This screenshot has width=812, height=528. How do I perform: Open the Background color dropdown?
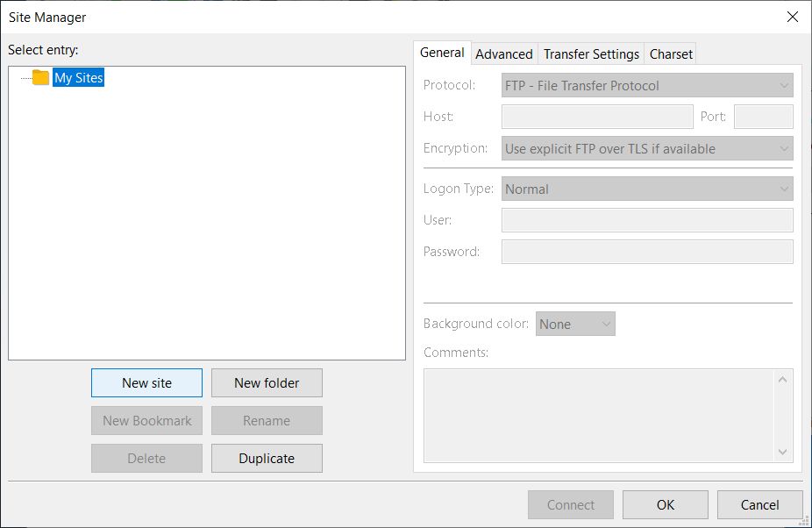[x=575, y=324]
